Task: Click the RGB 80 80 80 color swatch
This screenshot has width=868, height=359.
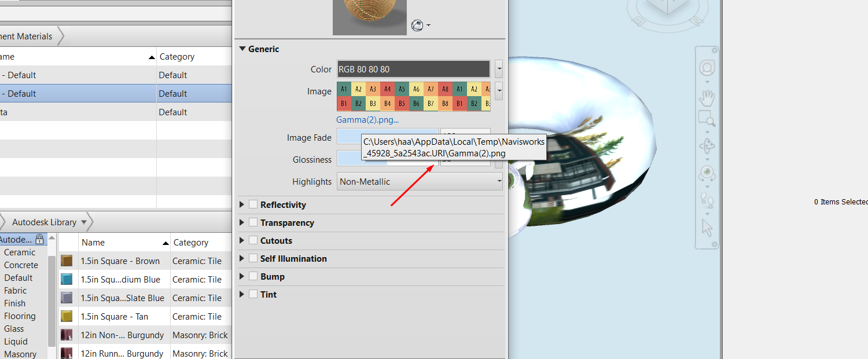Action: [x=413, y=69]
